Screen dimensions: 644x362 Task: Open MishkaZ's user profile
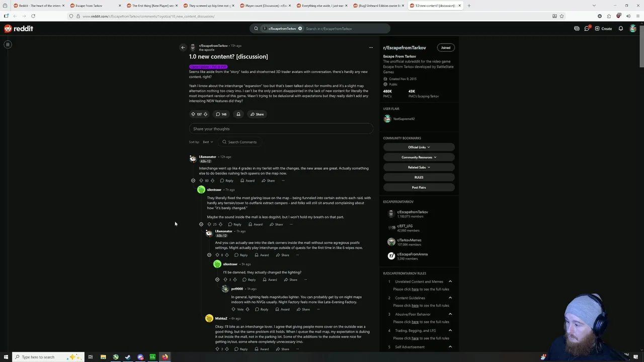click(x=221, y=318)
